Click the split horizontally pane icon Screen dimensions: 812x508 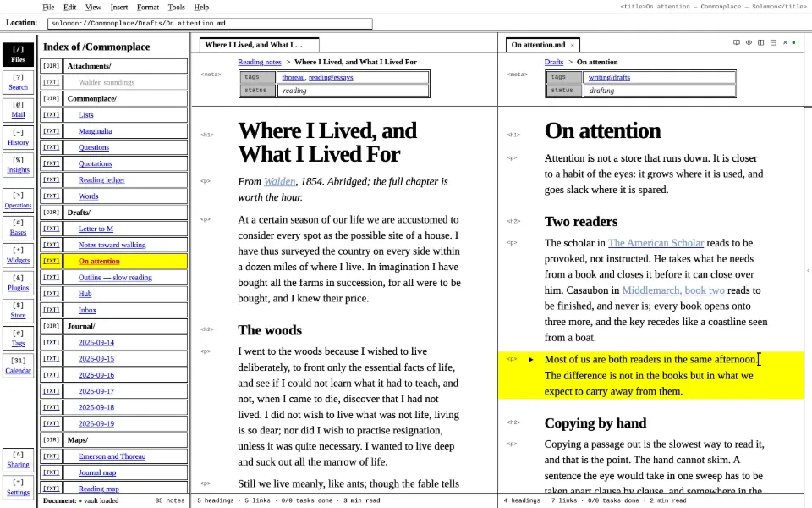coord(773,42)
